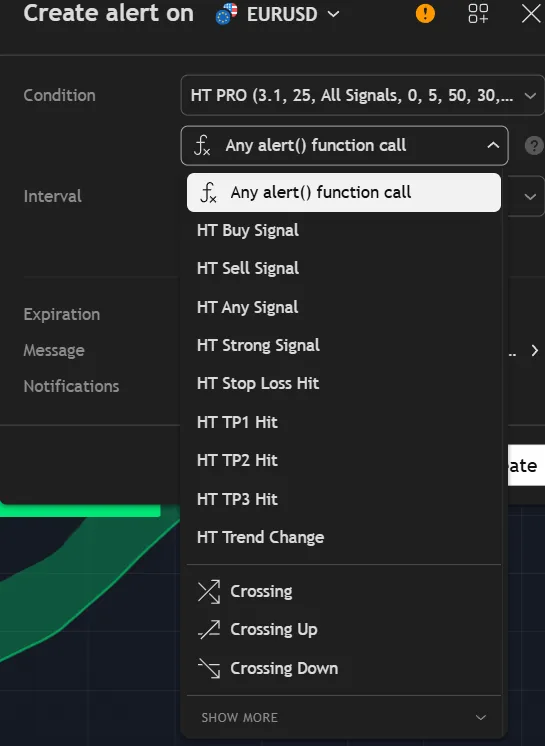Click the partially visible Create button
Image resolution: width=545 pixels, height=746 pixels.
pos(526,465)
